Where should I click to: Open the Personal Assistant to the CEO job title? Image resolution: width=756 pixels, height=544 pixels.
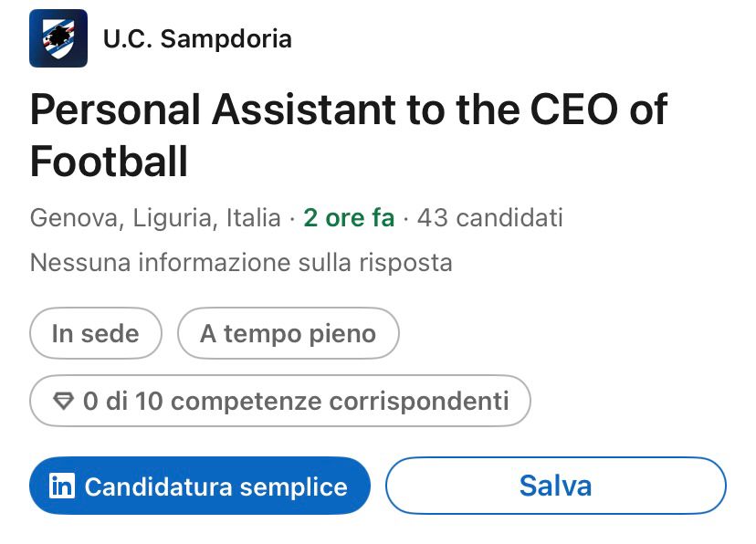coord(349,135)
